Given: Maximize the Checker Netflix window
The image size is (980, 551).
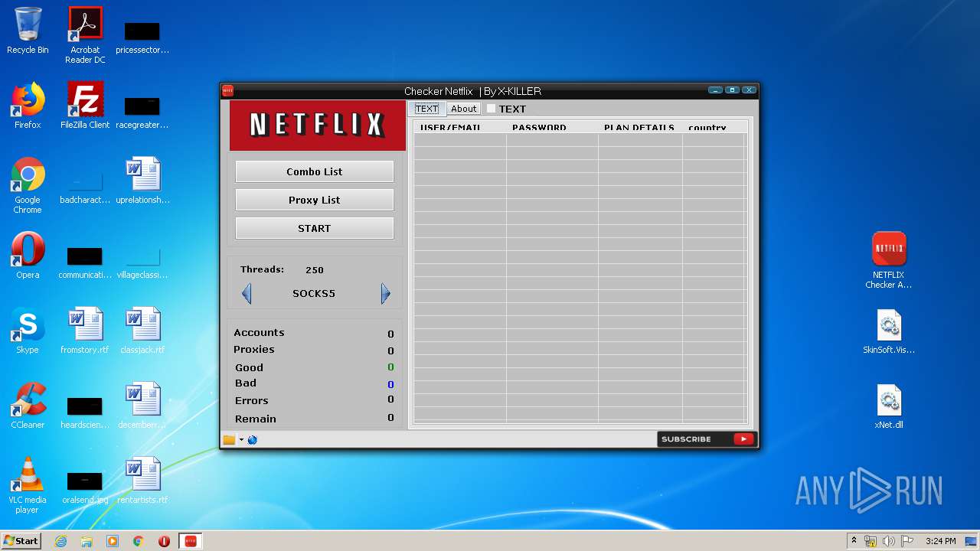Looking at the screenshot, I should point(732,90).
